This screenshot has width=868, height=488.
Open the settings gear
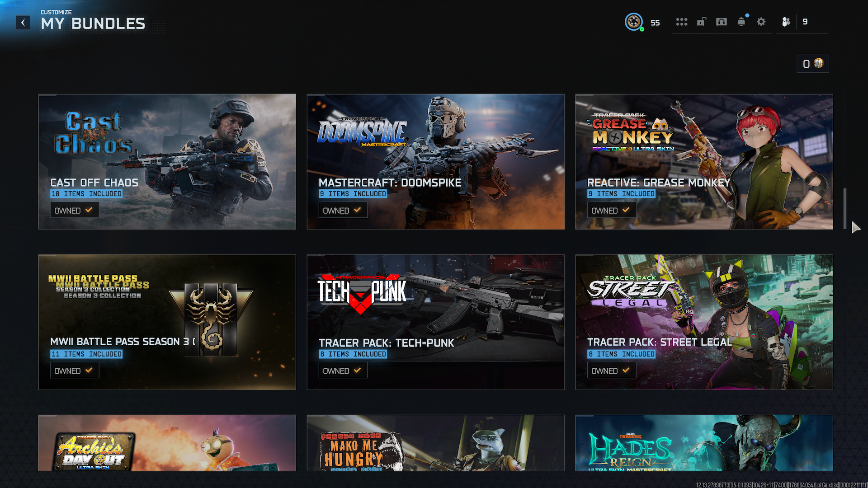pyautogui.click(x=761, y=22)
